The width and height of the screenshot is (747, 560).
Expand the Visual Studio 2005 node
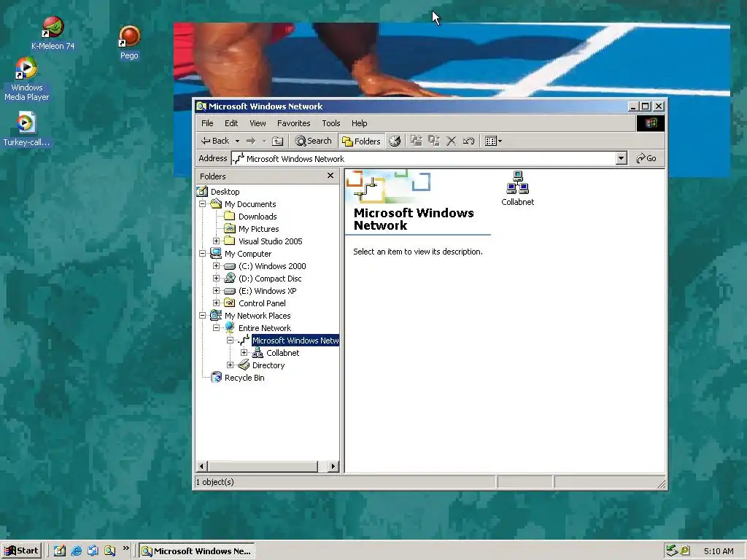point(216,241)
